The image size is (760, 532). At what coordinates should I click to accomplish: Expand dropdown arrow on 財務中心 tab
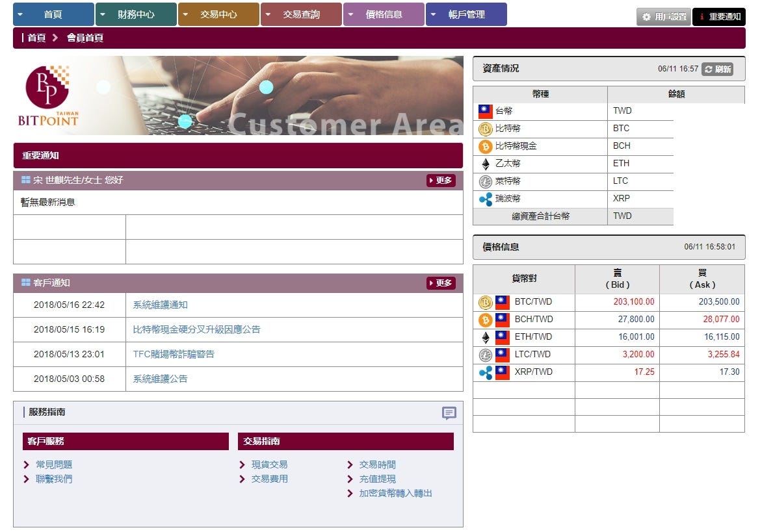tap(103, 14)
